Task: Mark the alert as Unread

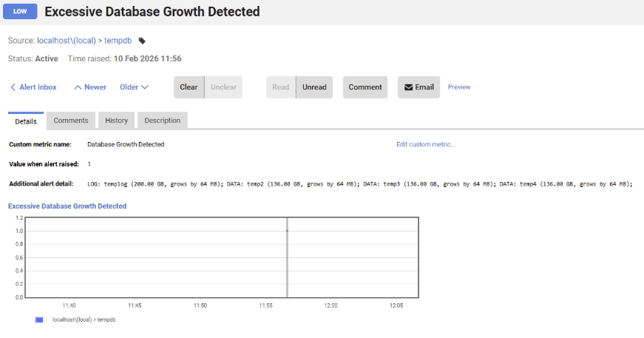Action: pyautogui.click(x=314, y=87)
